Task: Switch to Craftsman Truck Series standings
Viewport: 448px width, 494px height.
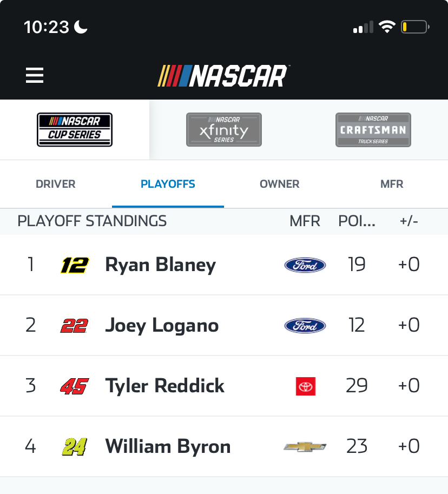Action: point(373,129)
